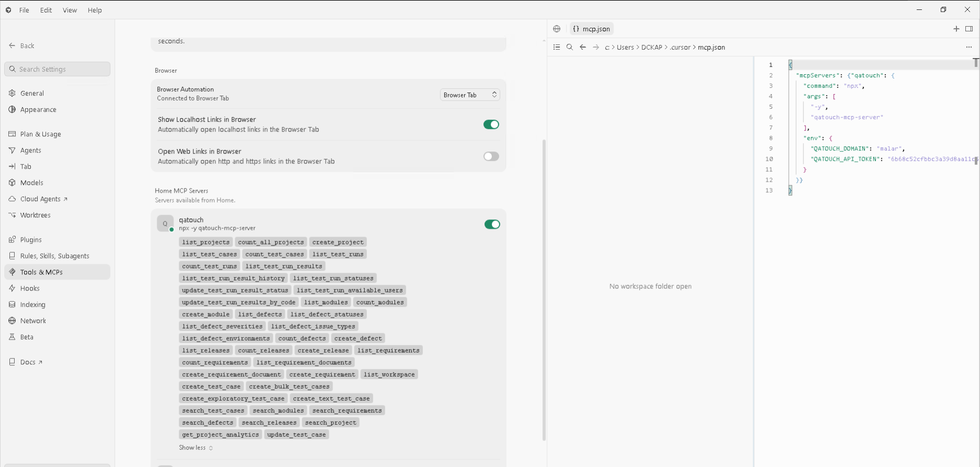
Task: Click the get_project_analytics tool chip
Action: point(221,434)
